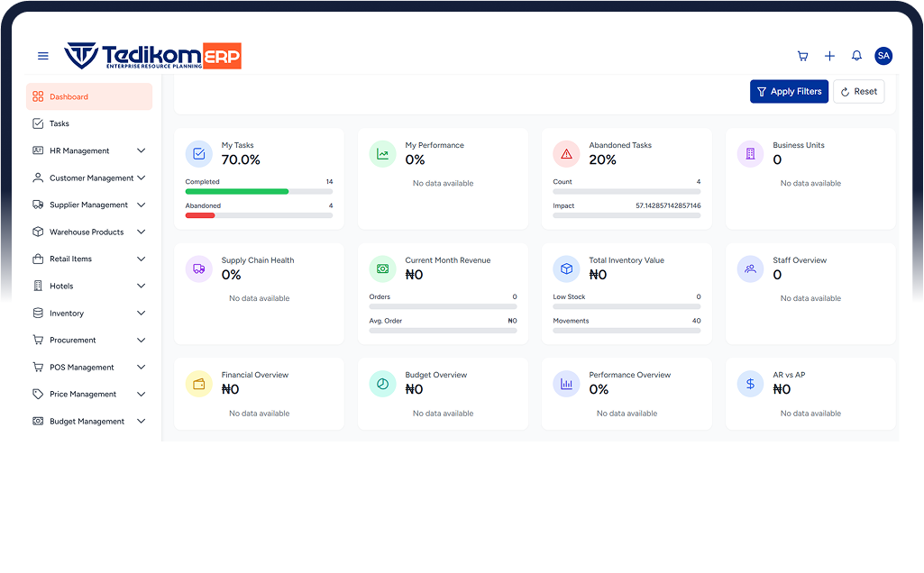Open the shopping cart icon in header
This screenshot has height=573, width=924.
[x=802, y=56]
